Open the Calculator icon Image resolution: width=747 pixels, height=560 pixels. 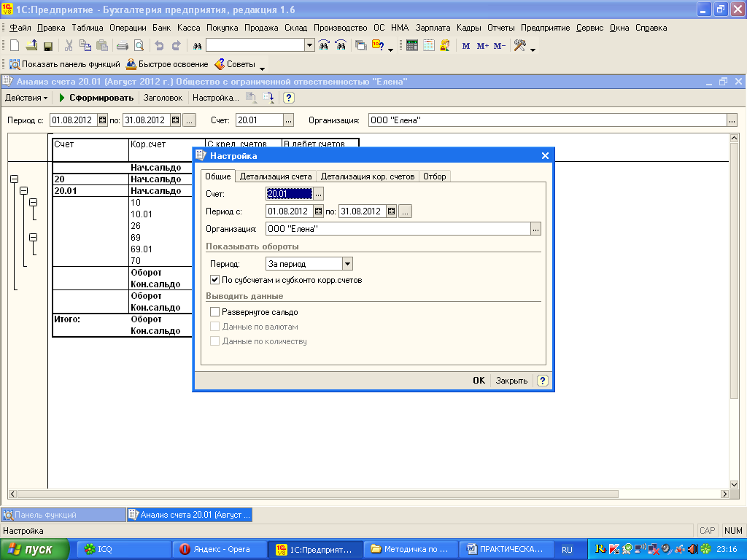point(412,46)
